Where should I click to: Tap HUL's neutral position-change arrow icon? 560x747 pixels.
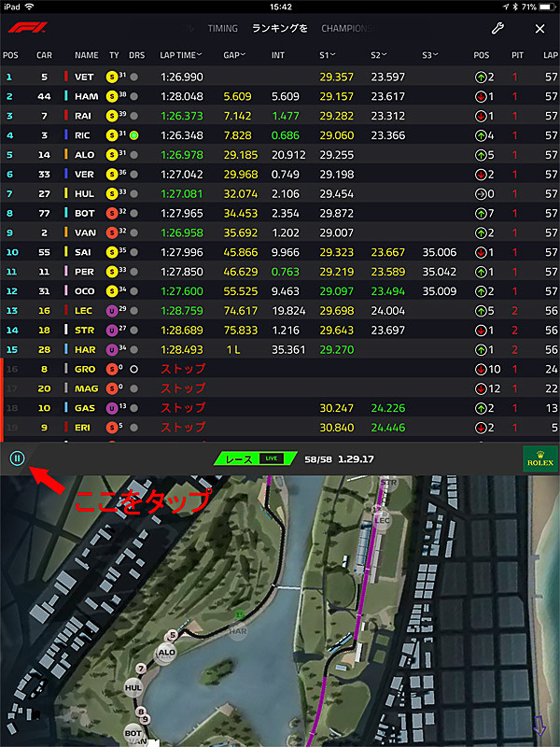(x=481, y=194)
